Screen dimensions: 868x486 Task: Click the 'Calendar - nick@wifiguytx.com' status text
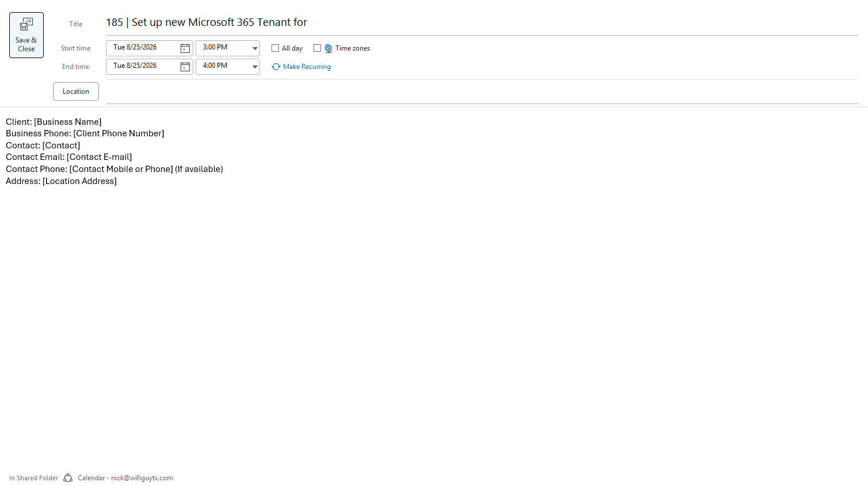click(125, 478)
